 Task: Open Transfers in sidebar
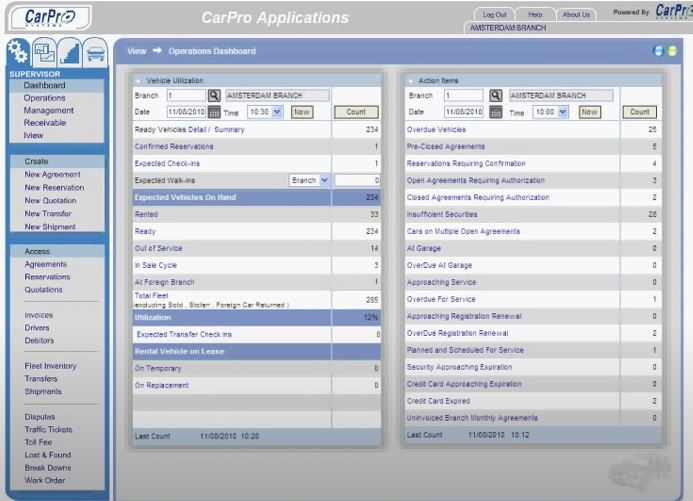click(x=41, y=379)
